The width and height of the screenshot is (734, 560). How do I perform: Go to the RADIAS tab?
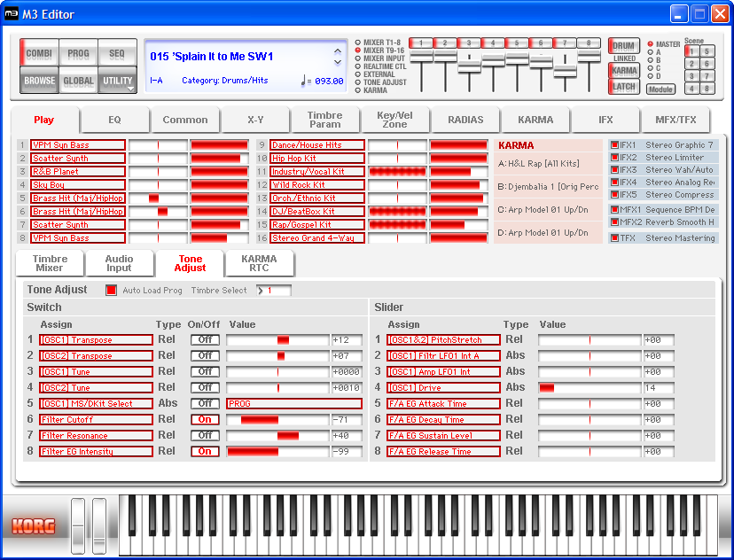point(465,120)
